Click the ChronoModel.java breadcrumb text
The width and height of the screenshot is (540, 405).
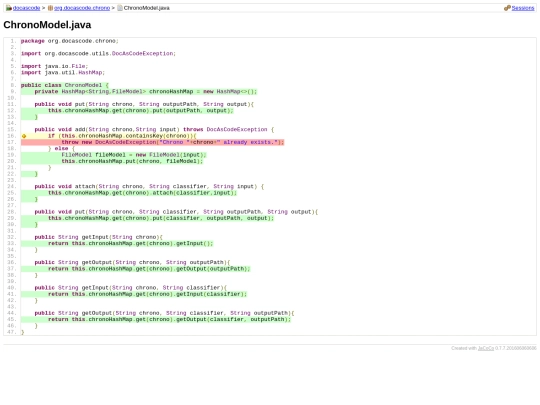pyautogui.click(x=147, y=8)
